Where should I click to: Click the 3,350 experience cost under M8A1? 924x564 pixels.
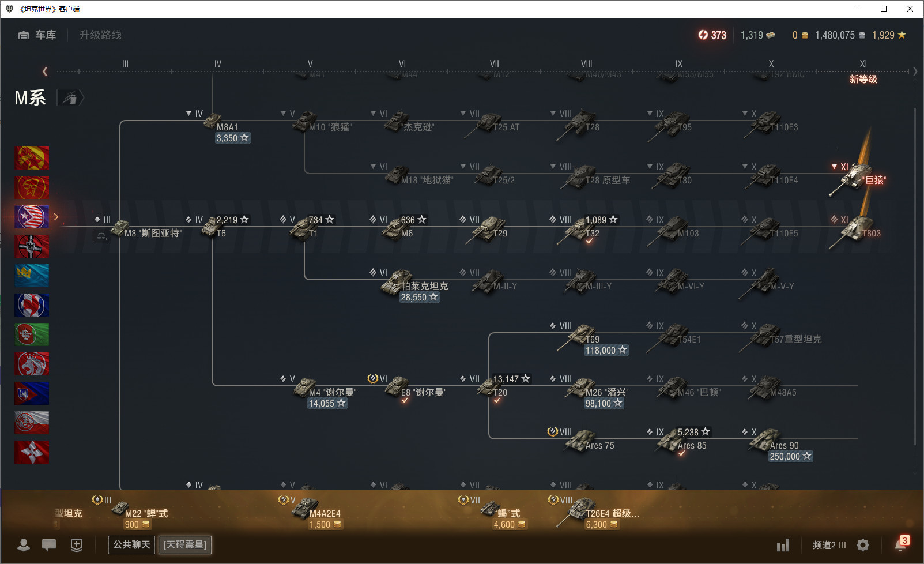click(232, 138)
